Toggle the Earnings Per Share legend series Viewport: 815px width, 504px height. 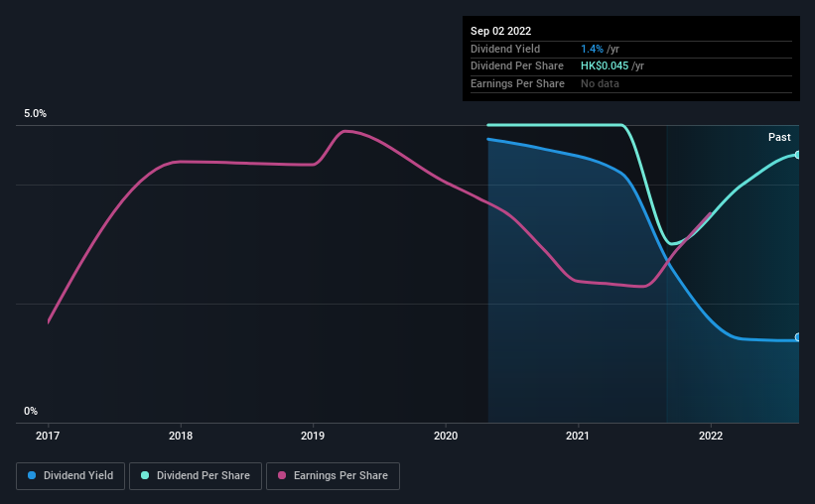(334, 476)
